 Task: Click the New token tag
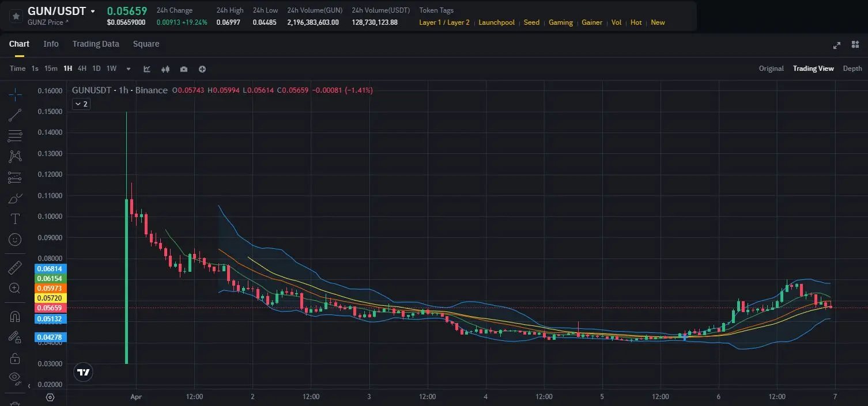(x=658, y=22)
